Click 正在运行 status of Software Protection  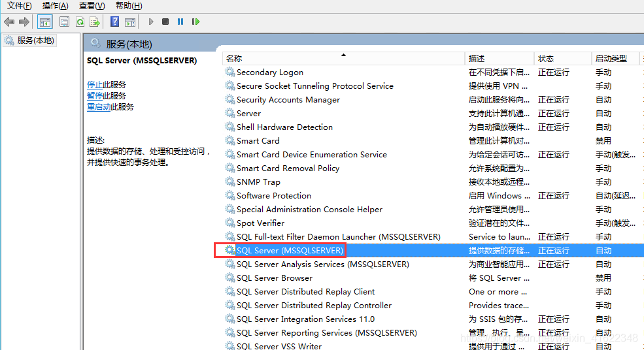554,196
